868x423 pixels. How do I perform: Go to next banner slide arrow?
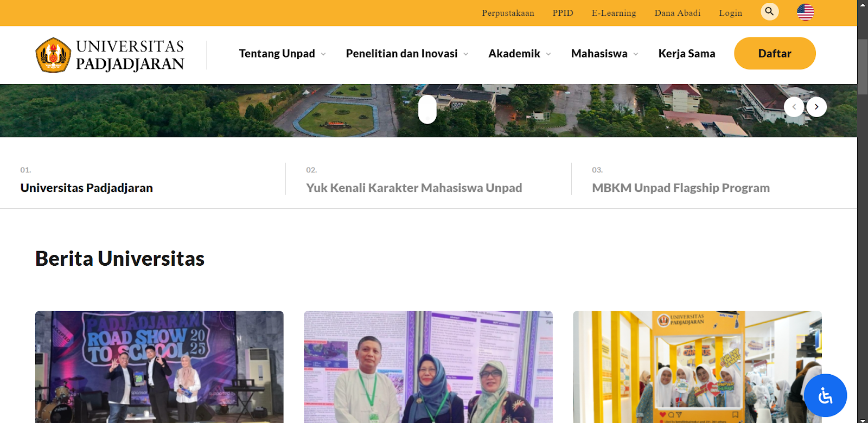(x=816, y=107)
